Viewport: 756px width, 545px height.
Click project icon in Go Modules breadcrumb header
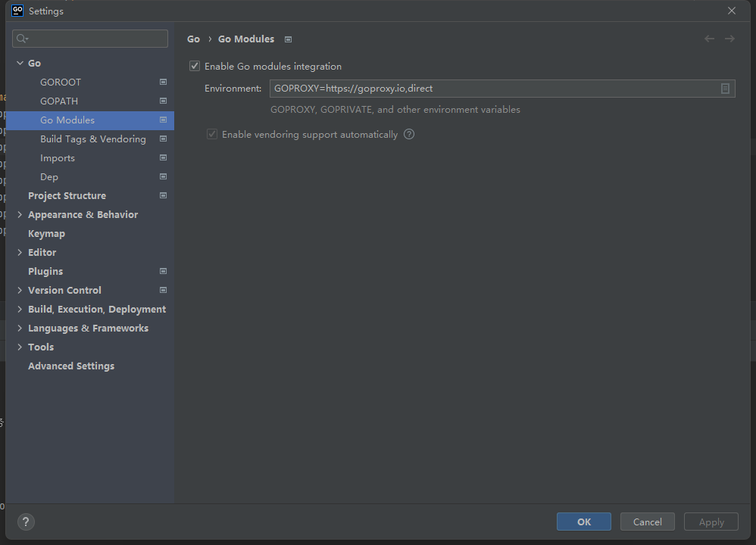pyautogui.click(x=289, y=39)
